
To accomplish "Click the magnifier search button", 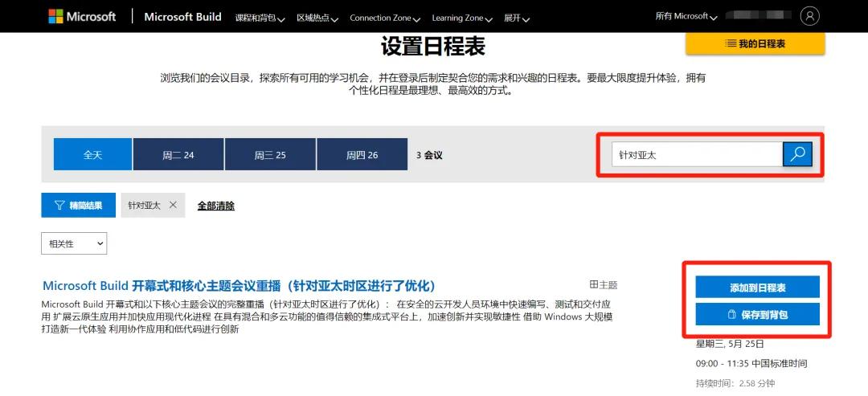I will 797,154.
